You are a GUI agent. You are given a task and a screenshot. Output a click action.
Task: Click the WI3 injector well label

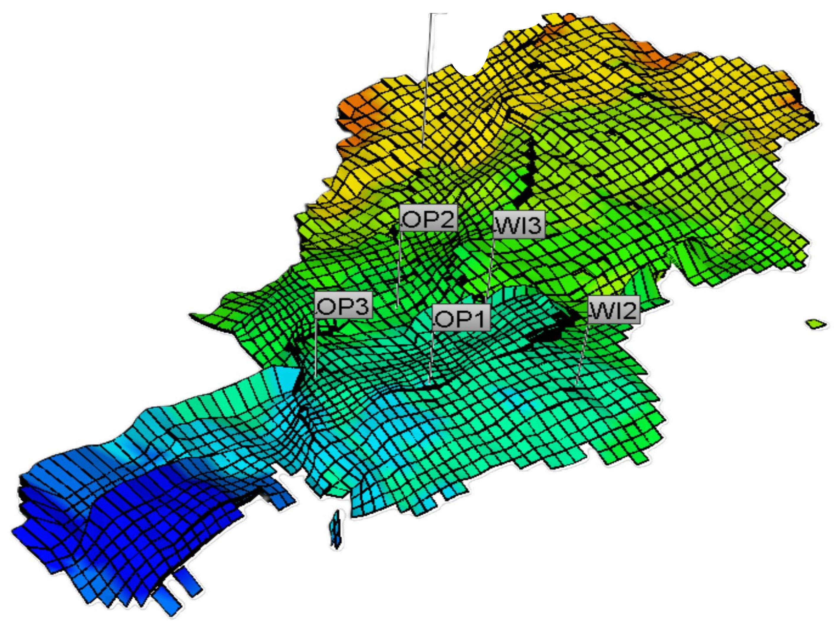[519, 225]
